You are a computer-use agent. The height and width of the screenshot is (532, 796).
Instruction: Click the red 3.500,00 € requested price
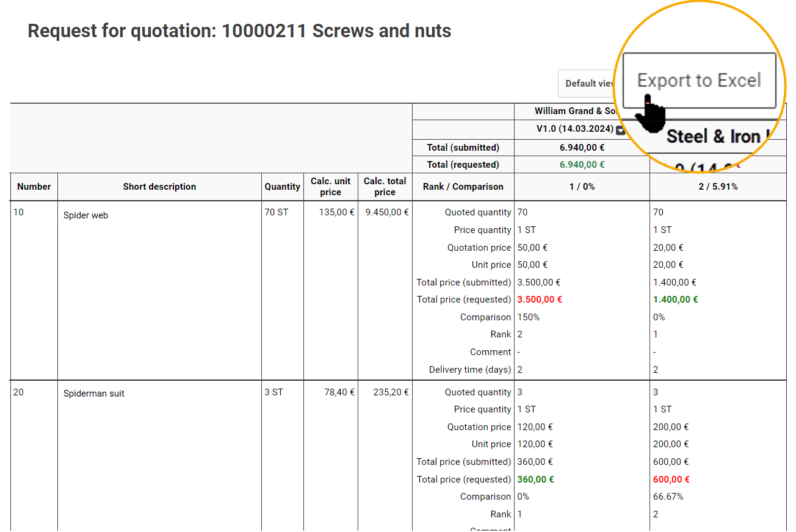539,300
